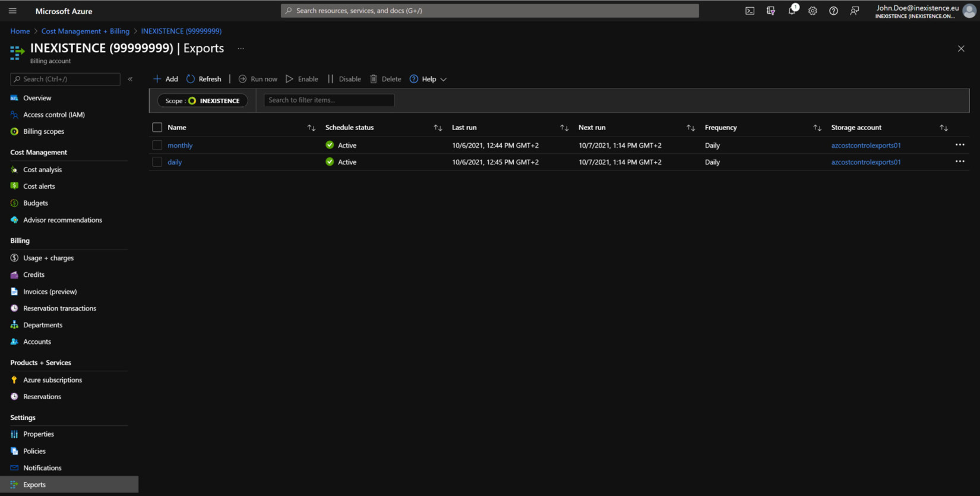Focus the left menu Search (Ctrl+/) box
The height and width of the screenshot is (496, 980).
tap(65, 79)
